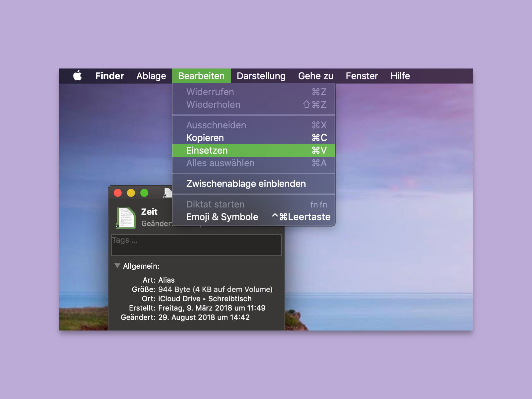Click the size value 944 Byte
The width and height of the screenshot is (532, 399).
click(x=215, y=289)
